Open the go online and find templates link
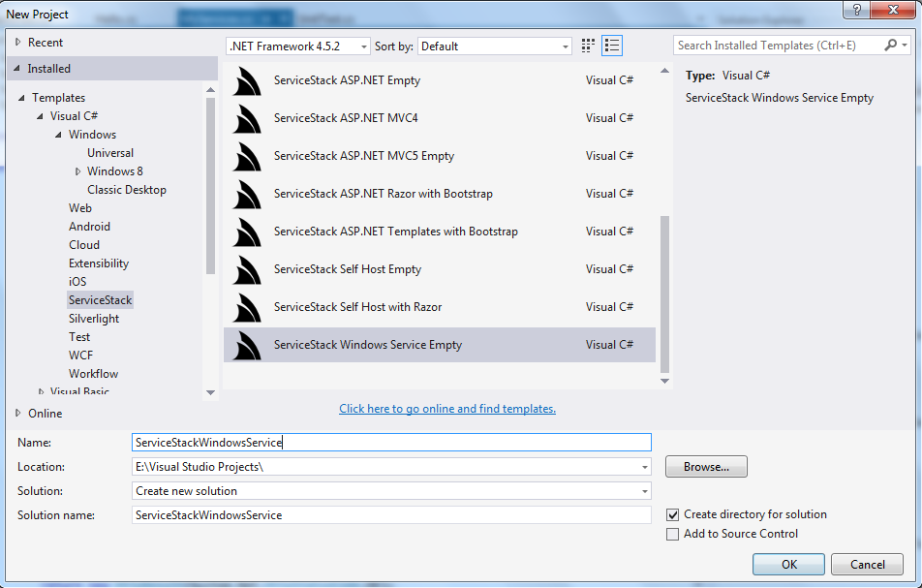 click(447, 409)
